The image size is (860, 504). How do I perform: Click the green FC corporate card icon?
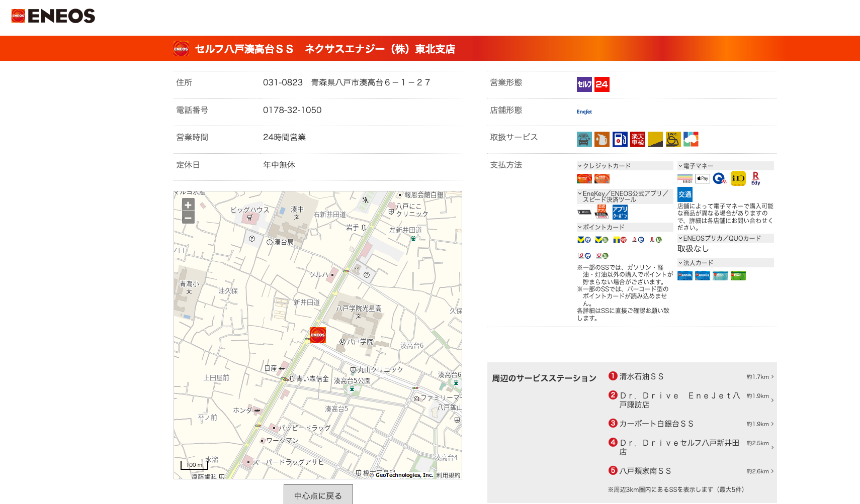[x=738, y=275]
